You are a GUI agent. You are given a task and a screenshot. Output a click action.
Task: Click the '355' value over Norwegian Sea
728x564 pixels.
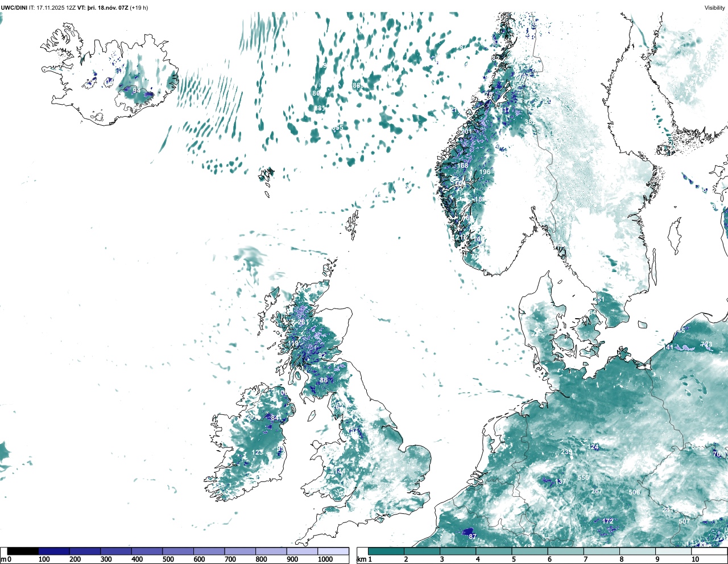338,128
